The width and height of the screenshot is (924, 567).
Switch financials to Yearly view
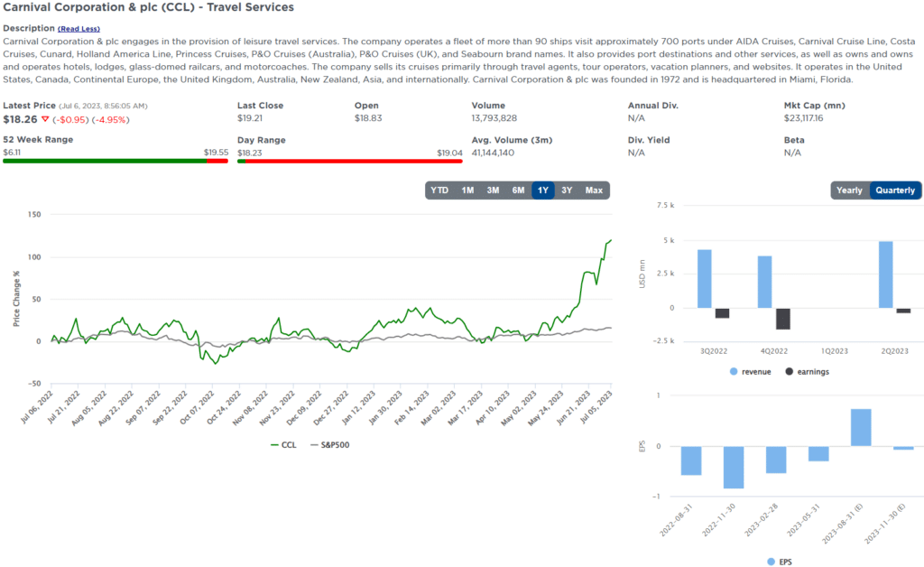[x=849, y=191]
